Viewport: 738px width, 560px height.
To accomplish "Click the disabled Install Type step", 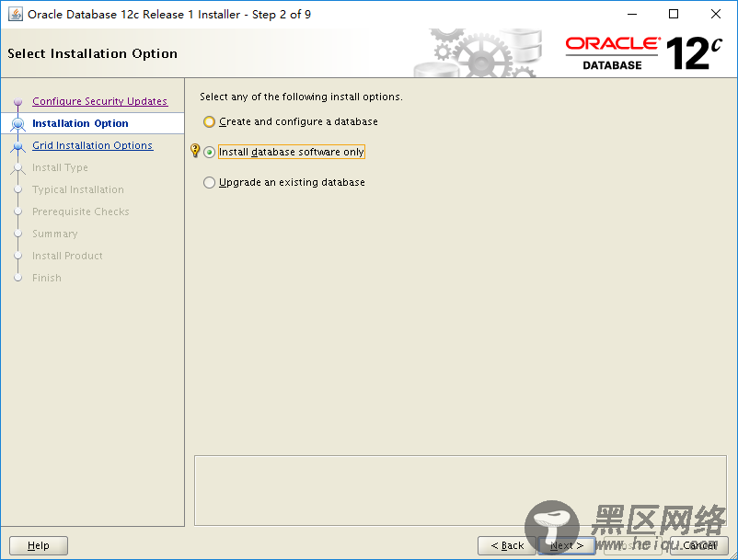I will click(x=60, y=167).
